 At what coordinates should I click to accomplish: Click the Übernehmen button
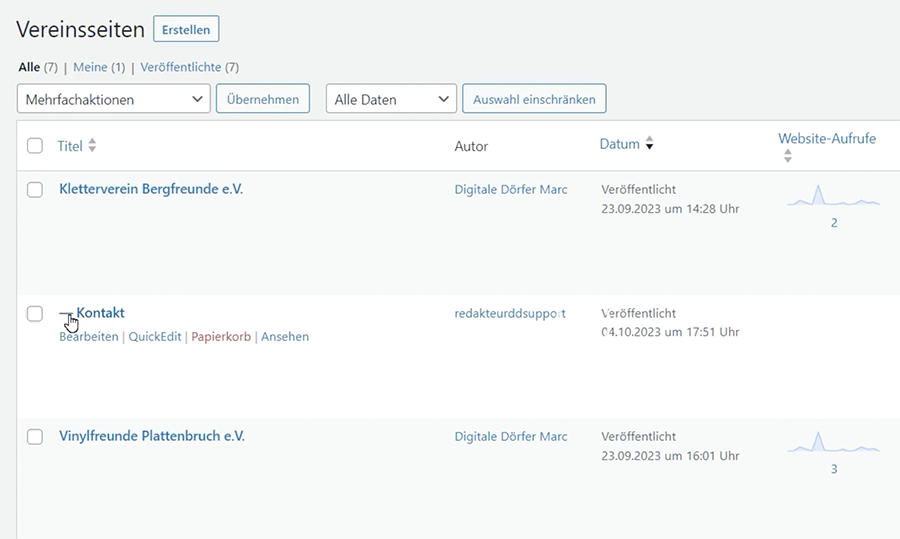[263, 99]
